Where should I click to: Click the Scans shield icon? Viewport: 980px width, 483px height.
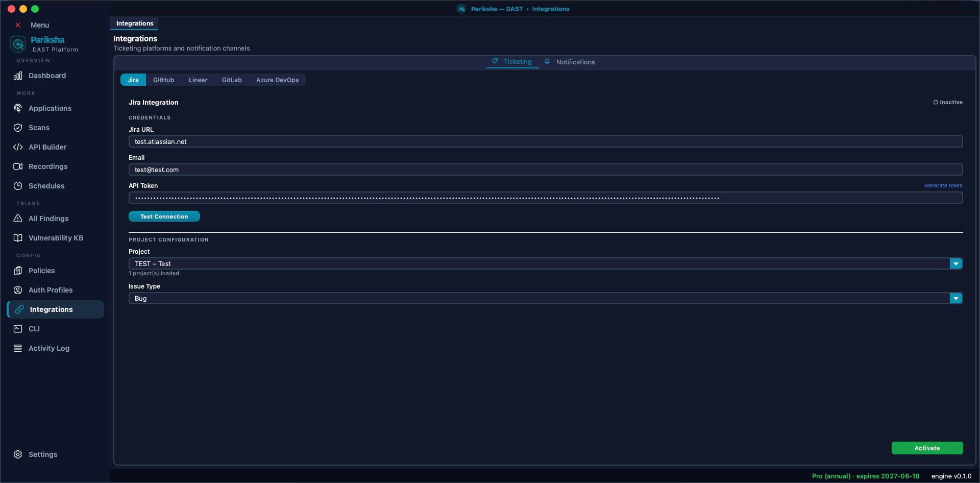tap(18, 128)
